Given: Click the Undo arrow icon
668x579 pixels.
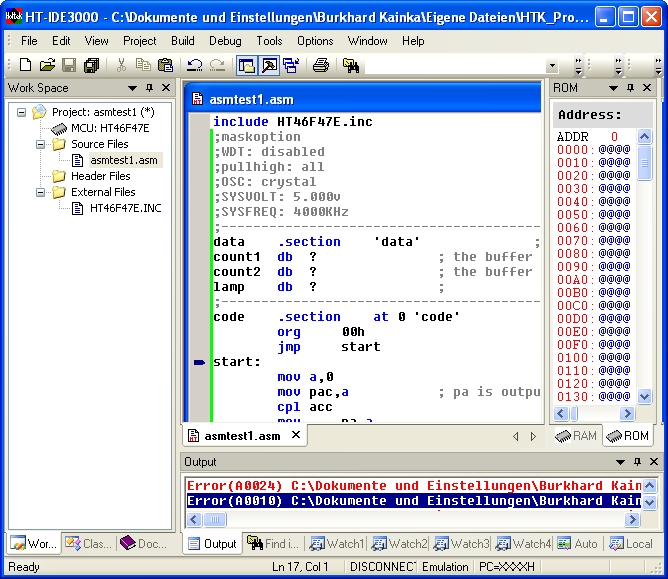Looking at the screenshot, I should (194, 65).
